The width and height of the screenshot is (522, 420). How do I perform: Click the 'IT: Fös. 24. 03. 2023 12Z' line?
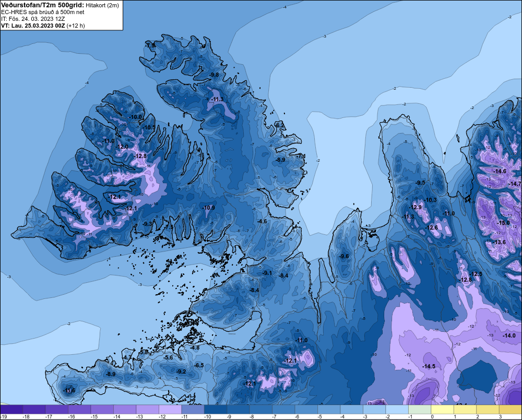(x=33, y=19)
